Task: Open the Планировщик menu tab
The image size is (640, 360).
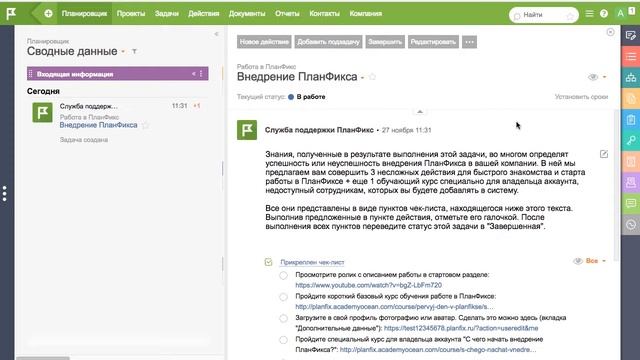Action: pyautogui.click(x=84, y=13)
